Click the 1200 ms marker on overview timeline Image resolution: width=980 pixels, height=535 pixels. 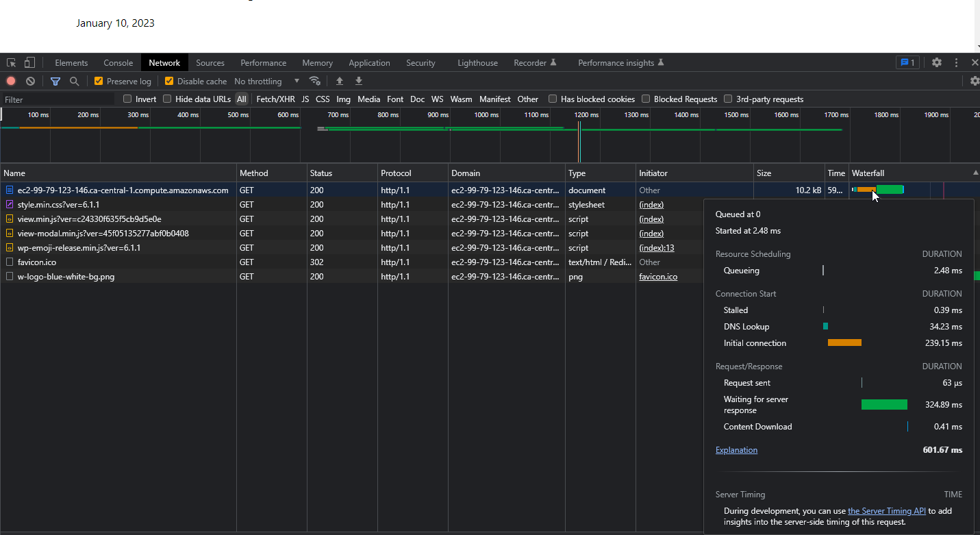pos(586,114)
